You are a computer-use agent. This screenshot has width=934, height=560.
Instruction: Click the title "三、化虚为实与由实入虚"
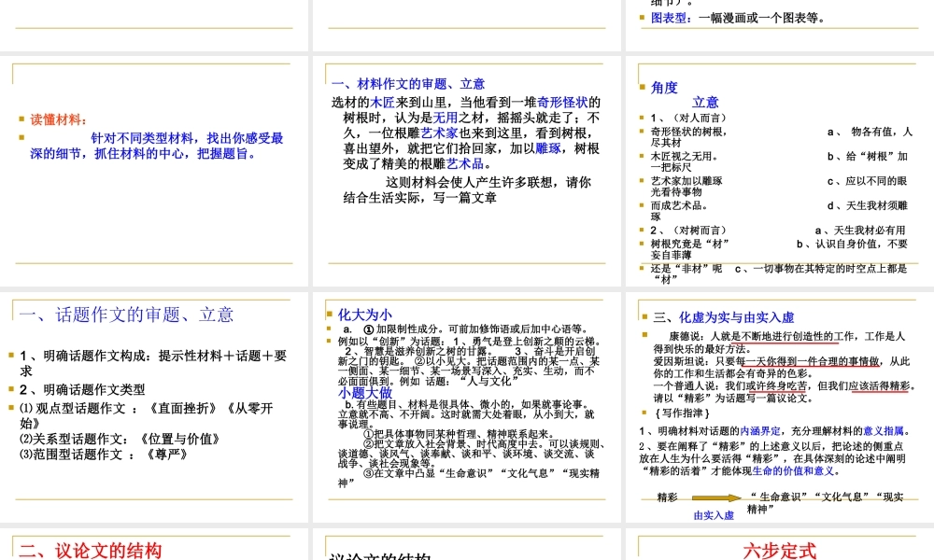(x=724, y=317)
